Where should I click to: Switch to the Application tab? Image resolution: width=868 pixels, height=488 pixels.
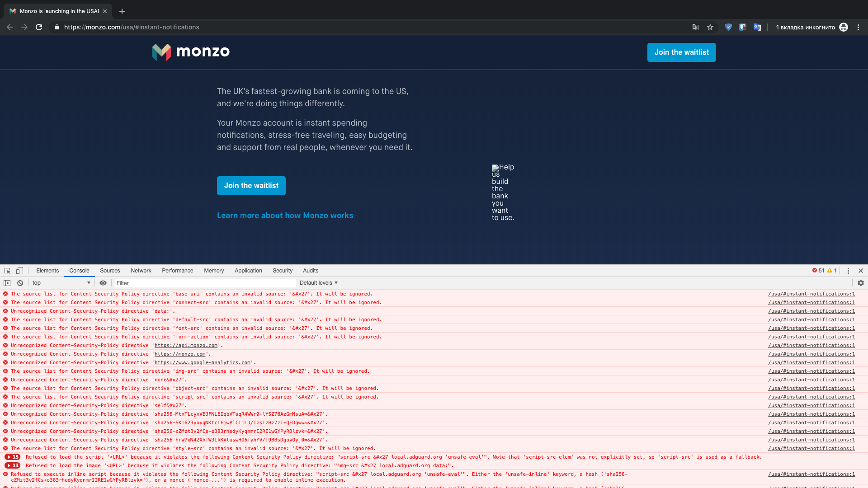pyautogui.click(x=248, y=271)
